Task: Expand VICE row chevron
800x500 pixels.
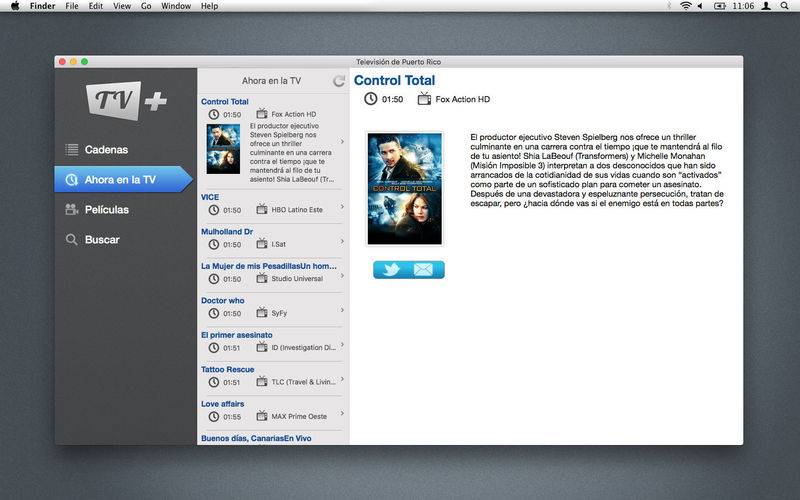Action: 342,207
